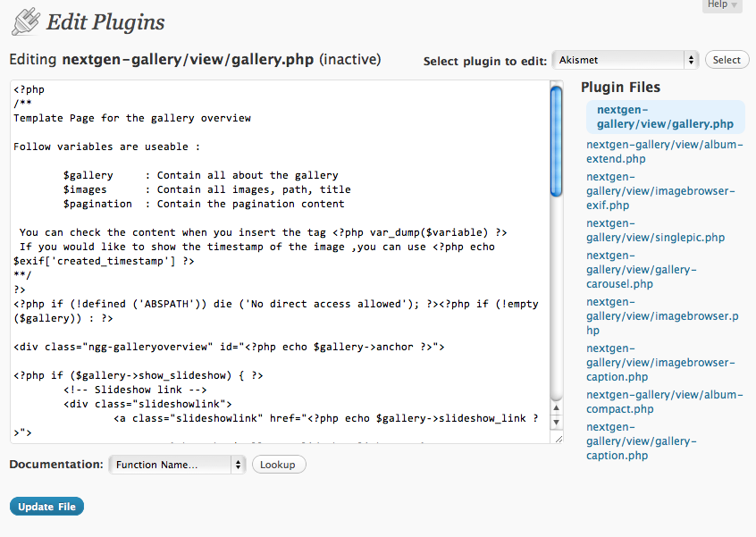Open the Akismet plugin selector dropdown
756x537 pixels.
pos(626,60)
